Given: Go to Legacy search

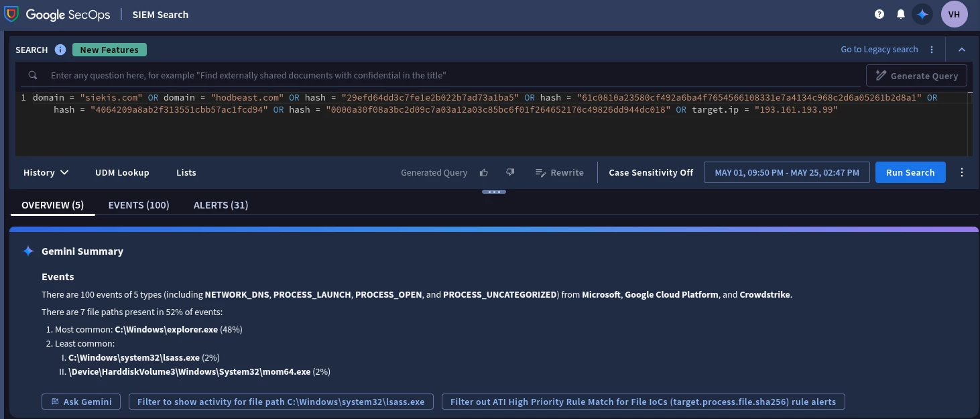Looking at the screenshot, I should (x=879, y=50).
